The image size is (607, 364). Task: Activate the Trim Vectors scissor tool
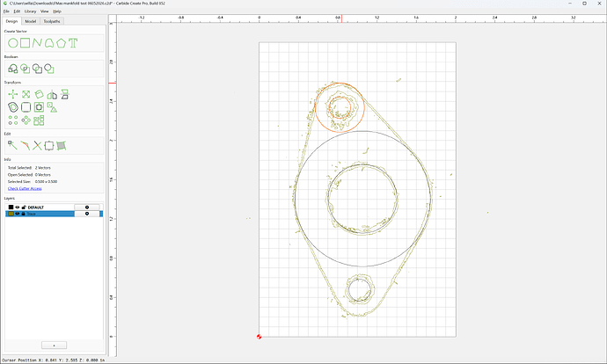(37, 145)
